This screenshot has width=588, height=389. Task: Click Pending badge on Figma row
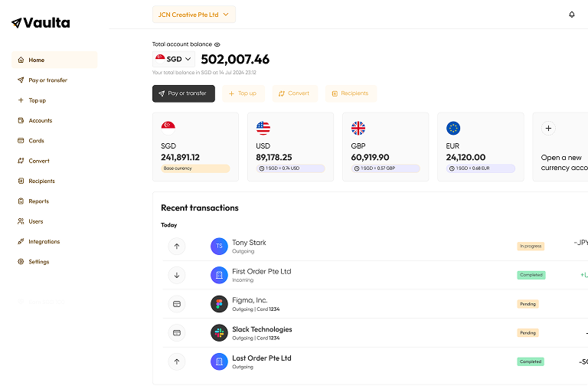click(x=528, y=304)
